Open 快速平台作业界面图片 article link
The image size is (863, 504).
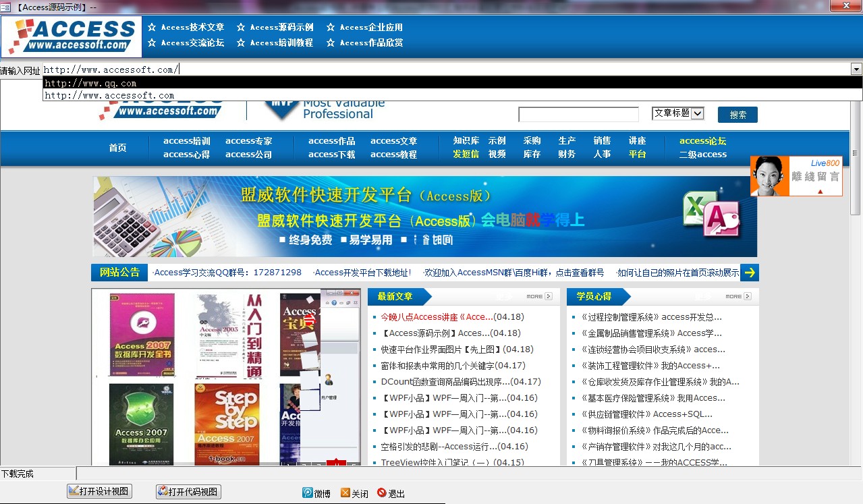[x=457, y=349]
